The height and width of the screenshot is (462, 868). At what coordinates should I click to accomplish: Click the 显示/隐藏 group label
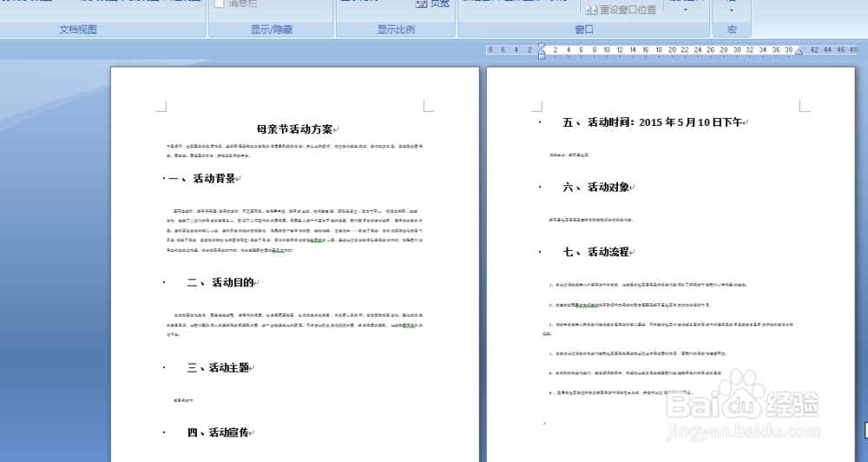pos(271,30)
